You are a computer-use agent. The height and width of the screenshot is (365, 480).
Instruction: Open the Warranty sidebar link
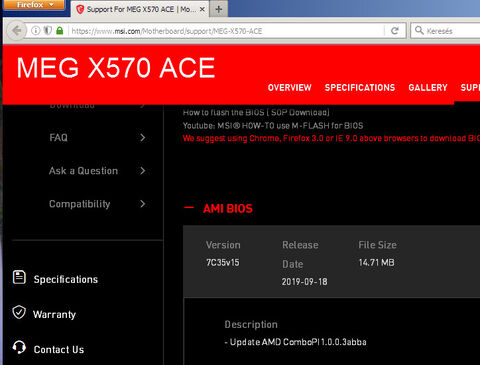(54, 315)
